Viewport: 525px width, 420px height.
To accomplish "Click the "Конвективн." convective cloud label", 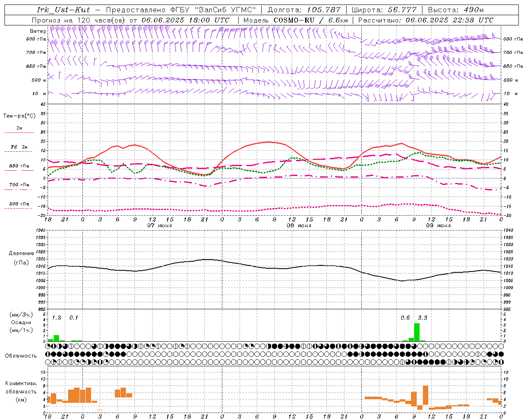I will (21, 383).
